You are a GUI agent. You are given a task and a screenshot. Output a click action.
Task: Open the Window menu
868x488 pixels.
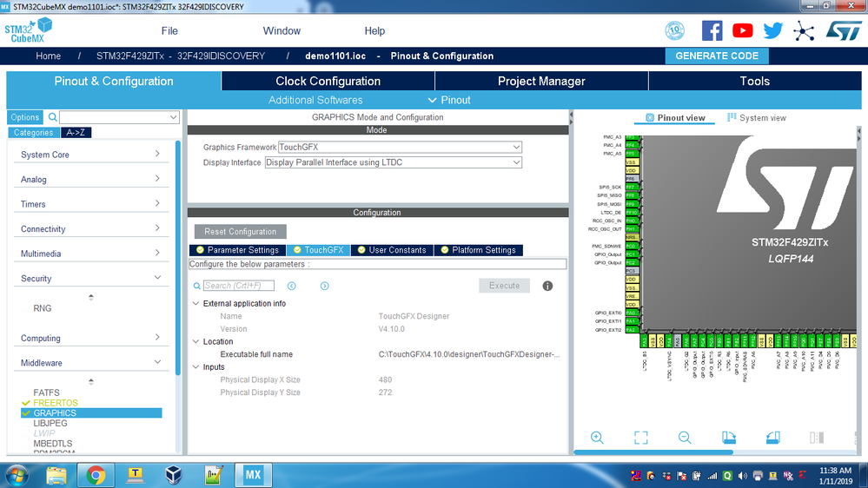282,31
